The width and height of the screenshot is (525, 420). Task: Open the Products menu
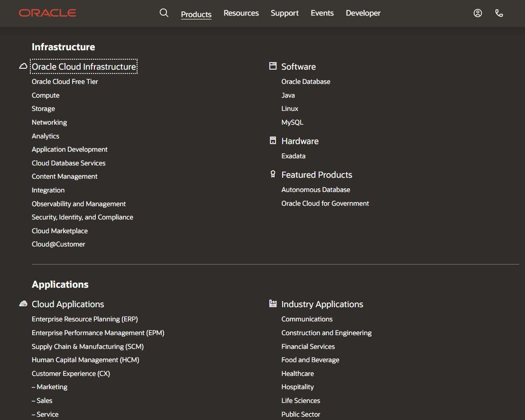(x=196, y=14)
